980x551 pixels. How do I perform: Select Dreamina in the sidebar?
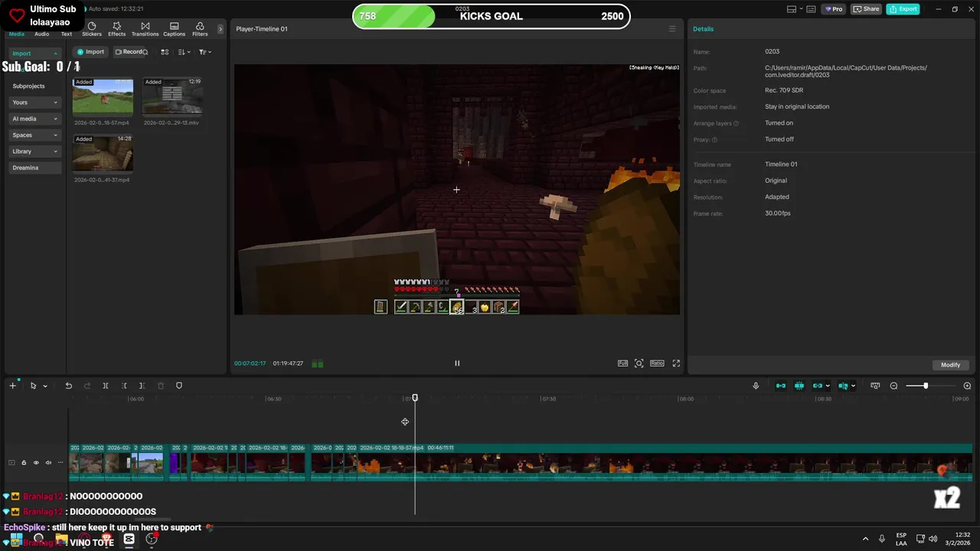(x=35, y=168)
